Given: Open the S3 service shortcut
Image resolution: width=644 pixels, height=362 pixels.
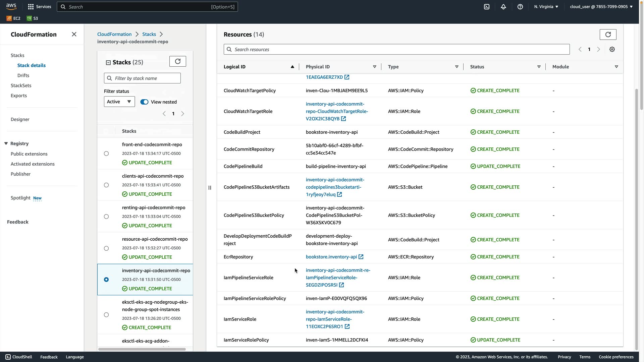Looking at the screenshot, I should coord(33,18).
